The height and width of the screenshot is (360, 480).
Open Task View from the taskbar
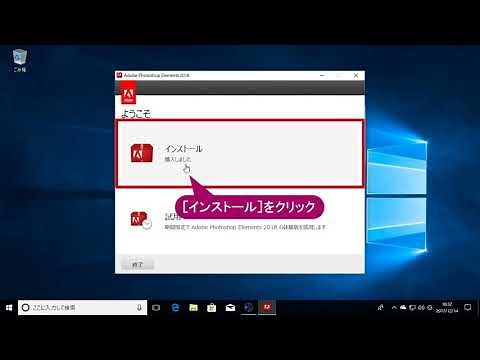[x=156, y=307]
